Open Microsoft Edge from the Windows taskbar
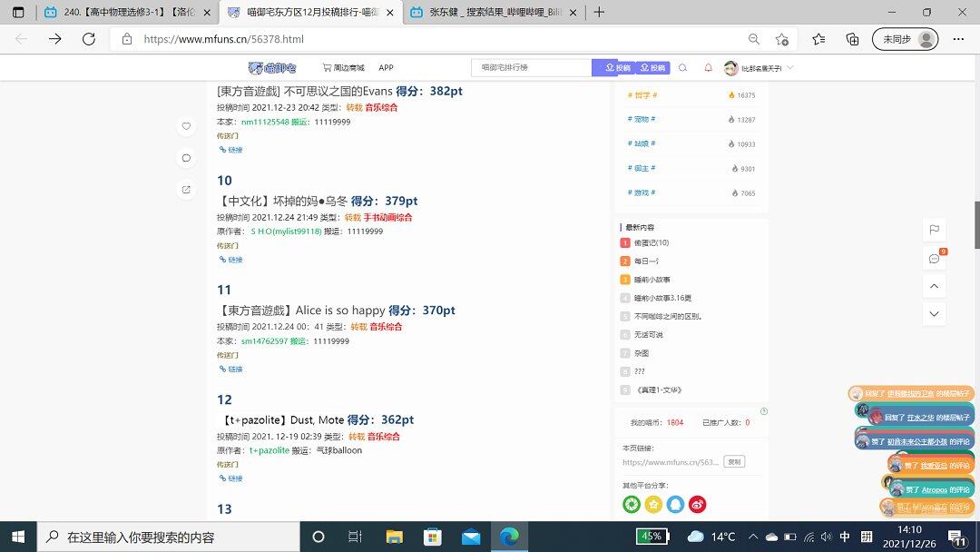Viewport: 980px width, 552px height. click(x=510, y=537)
